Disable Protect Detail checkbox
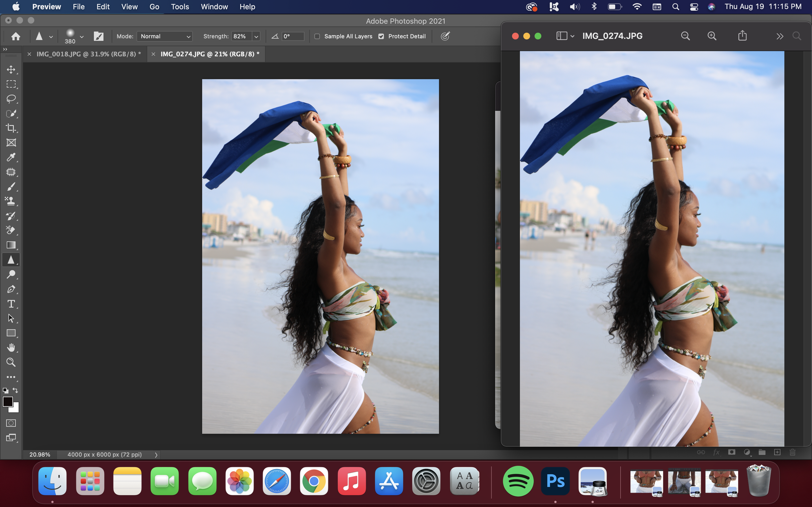This screenshot has width=812, height=507. [x=381, y=36]
